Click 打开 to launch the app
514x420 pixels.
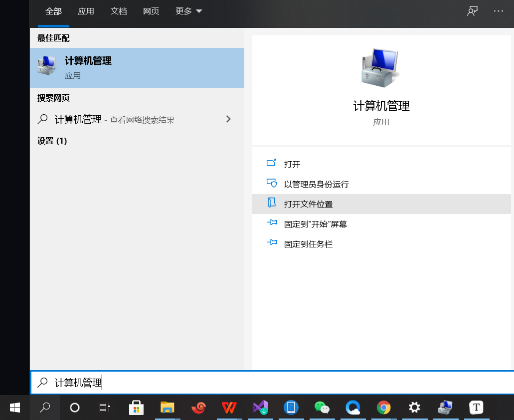click(x=381, y=164)
